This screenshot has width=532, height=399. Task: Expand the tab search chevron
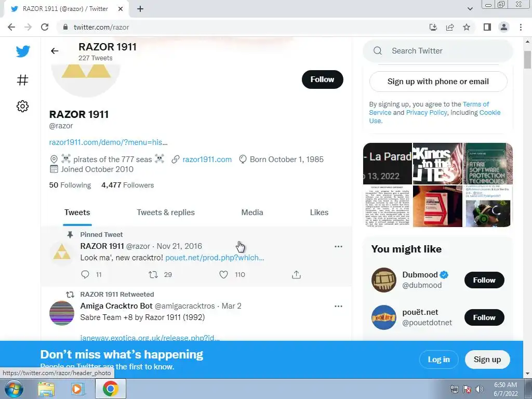[470, 9]
